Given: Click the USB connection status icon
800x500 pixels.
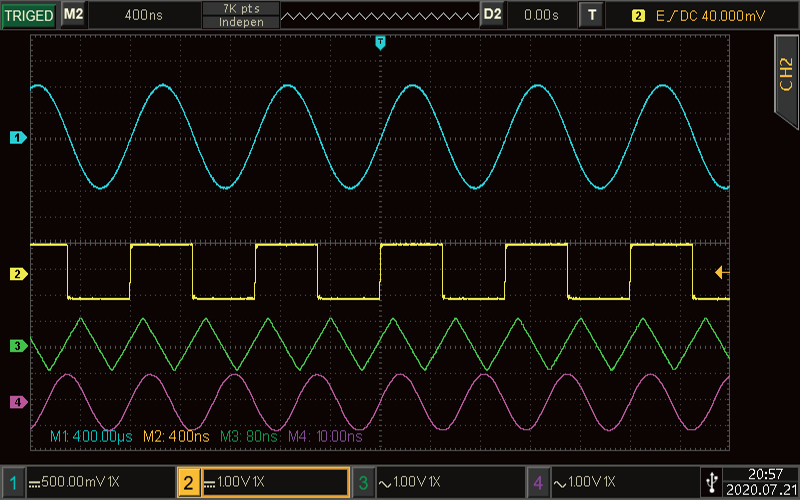Looking at the screenshot, I should click(x=712, y=482).
